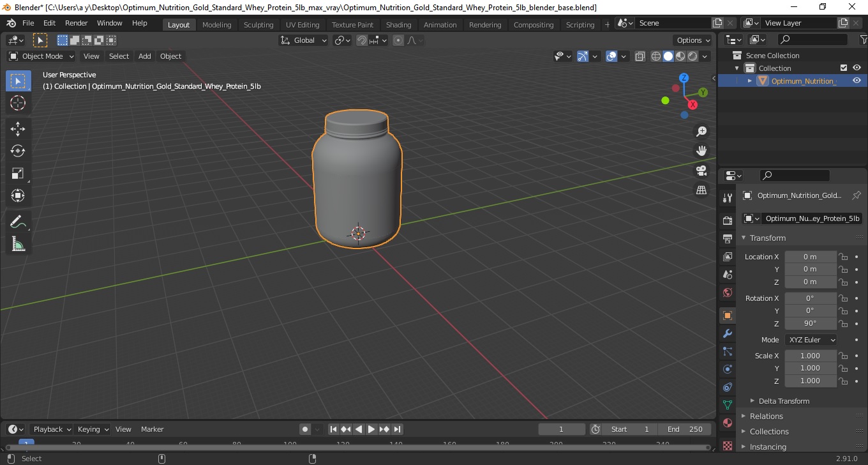Select the Annotate tool

pyautogui.click(x=18, y=222)
